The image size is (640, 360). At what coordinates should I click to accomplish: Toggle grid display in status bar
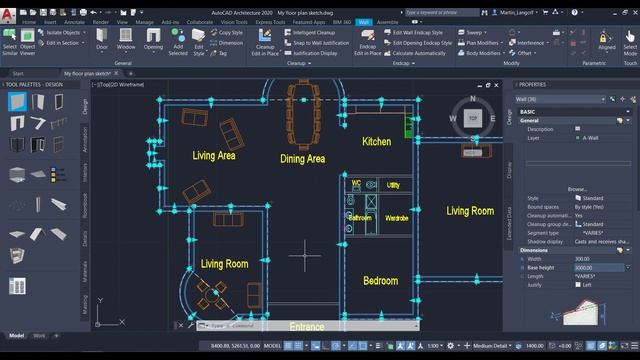click(288, 346)
